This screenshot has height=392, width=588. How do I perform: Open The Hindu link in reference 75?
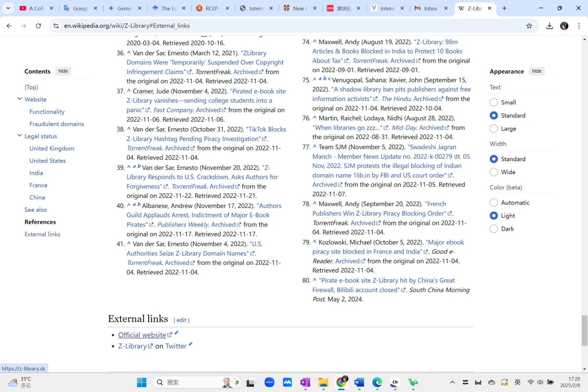[396, 99]
